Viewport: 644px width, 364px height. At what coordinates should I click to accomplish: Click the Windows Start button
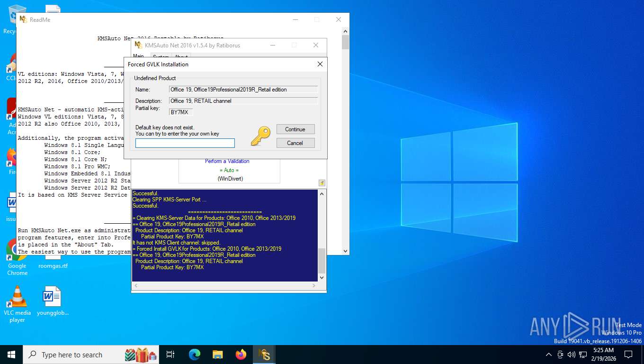tap(11, 355)
